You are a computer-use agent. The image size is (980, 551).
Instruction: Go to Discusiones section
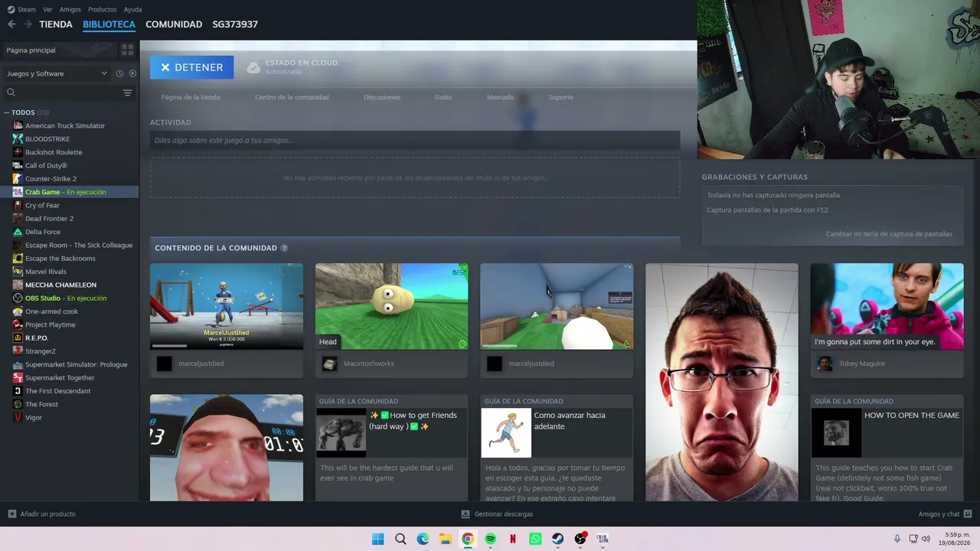tap(382, 97)
